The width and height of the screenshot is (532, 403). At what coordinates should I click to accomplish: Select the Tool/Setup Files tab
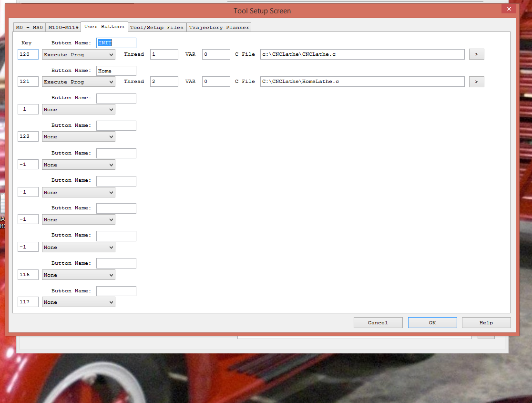(x=157, y=27)
